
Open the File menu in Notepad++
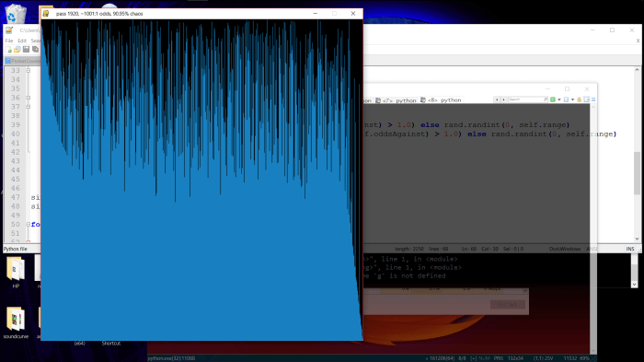coord(9,41)
